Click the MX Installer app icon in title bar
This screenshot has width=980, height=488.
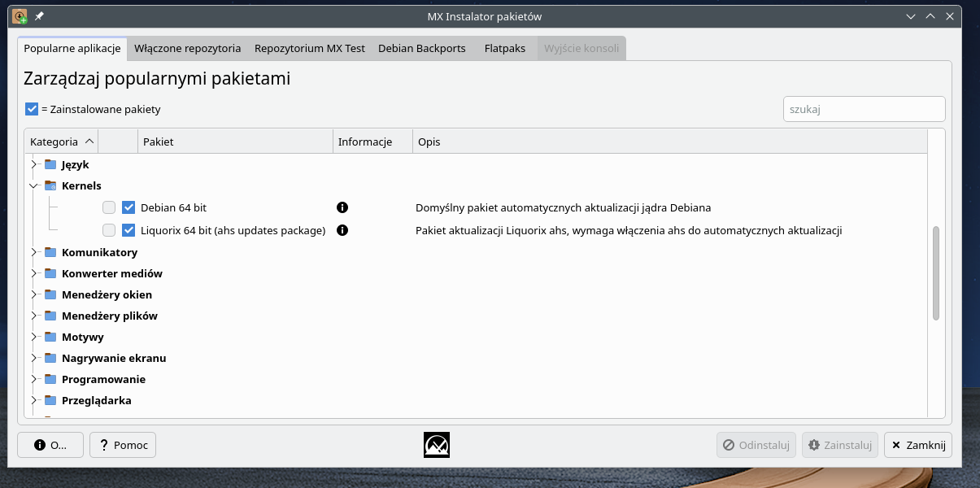coord(20,16)
